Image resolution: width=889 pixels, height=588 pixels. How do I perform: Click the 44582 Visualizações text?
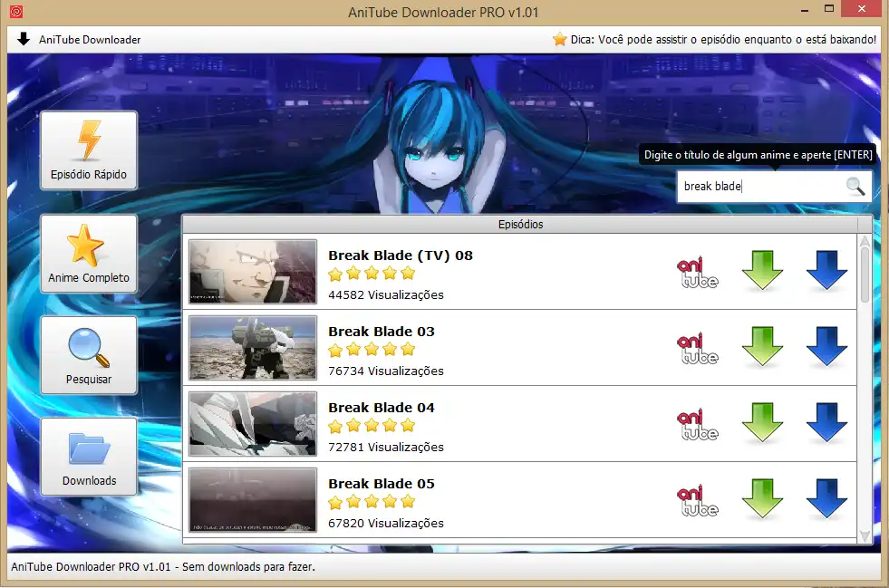386,294
